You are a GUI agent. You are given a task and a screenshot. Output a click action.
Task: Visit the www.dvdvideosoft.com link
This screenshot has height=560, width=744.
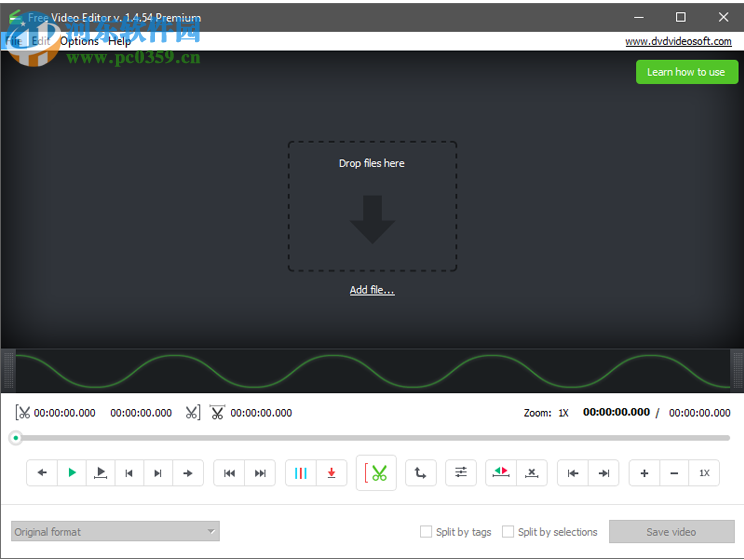tap(678, 41)
